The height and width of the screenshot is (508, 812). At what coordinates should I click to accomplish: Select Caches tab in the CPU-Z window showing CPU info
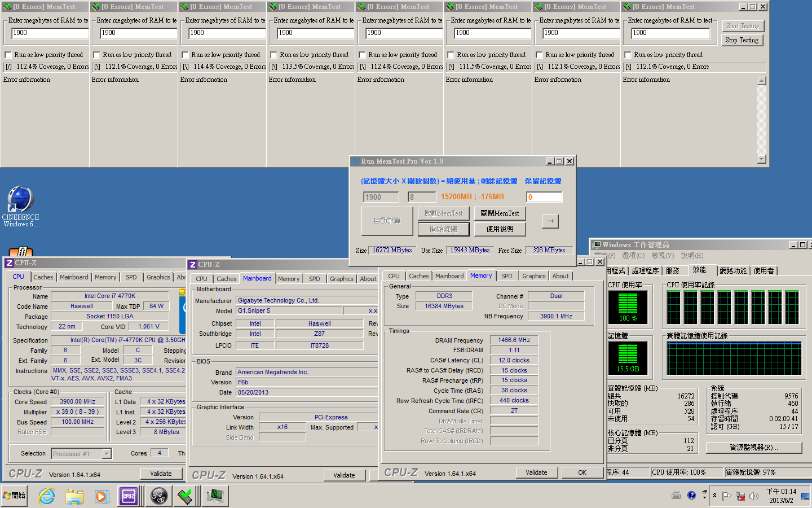[43, 277]
